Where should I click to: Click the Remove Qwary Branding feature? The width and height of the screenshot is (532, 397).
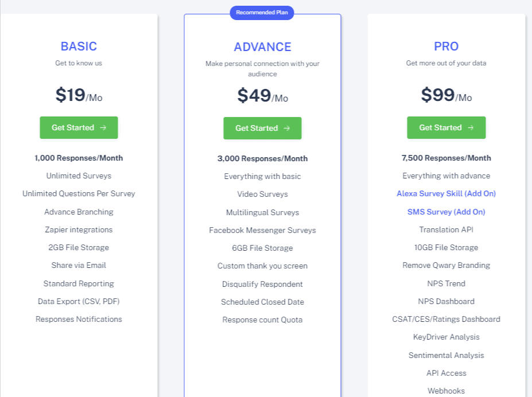(446, 266)
